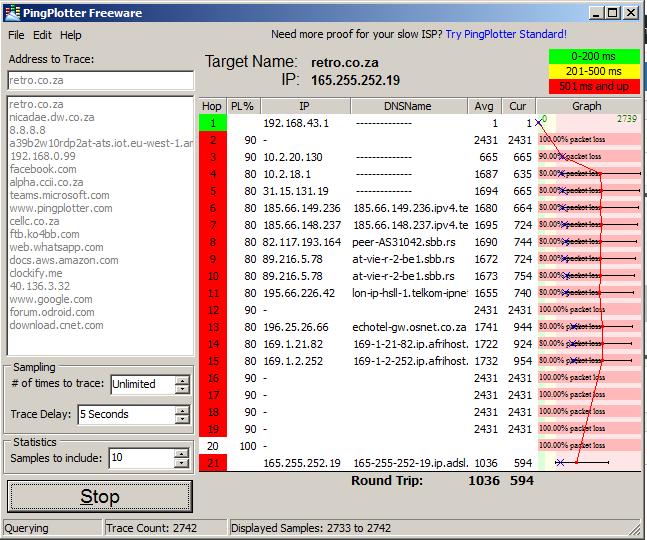Select the green 0-200 ms legend swatch

click(594, 56)
